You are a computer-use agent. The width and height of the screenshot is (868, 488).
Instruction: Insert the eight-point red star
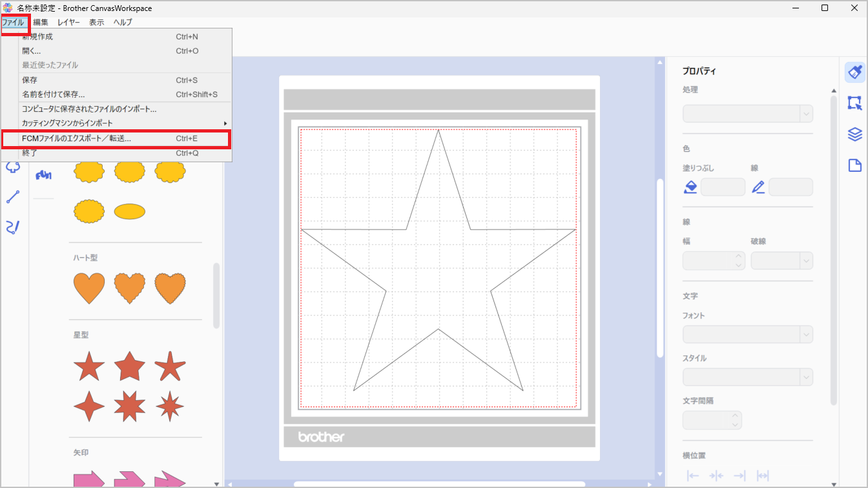point(129,407)
